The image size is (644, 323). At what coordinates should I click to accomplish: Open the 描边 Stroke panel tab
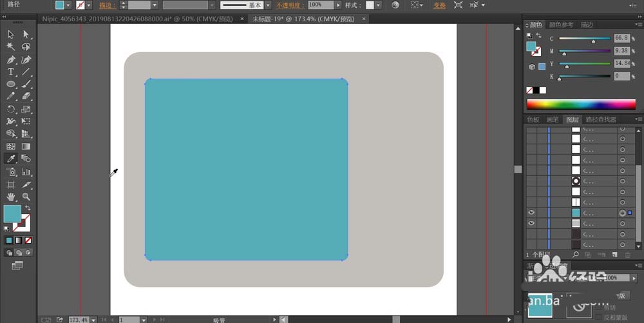pyautogui.click(x=587, y=24)
